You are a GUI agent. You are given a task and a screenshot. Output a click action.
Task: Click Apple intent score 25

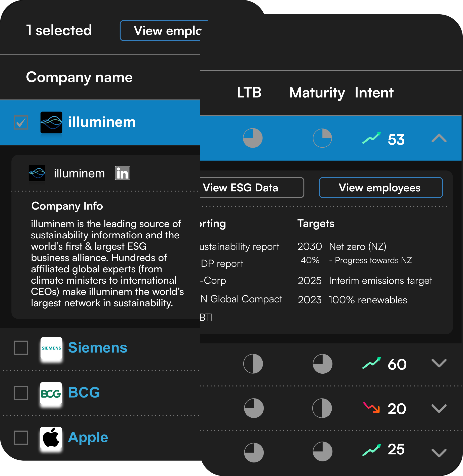(396, 450)
